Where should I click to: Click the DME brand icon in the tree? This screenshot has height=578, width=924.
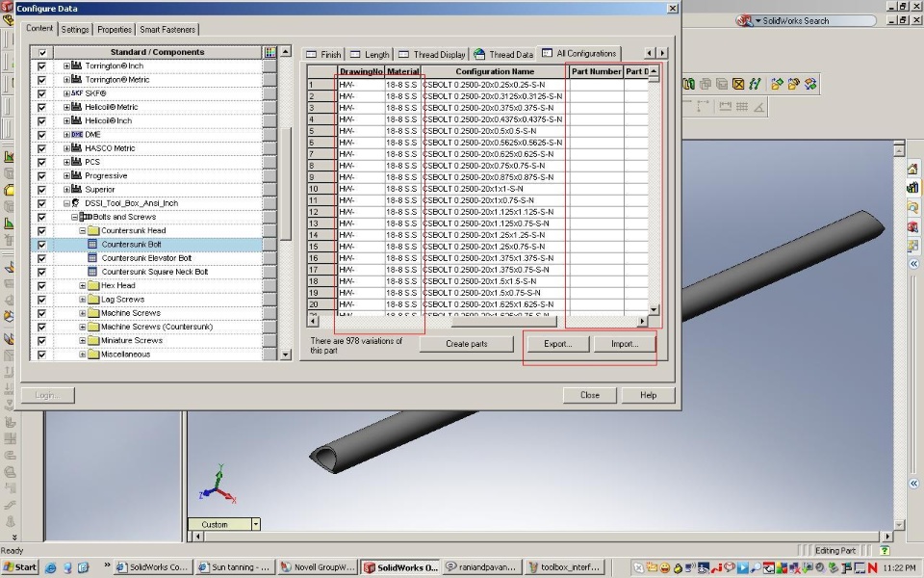[77, 135]
